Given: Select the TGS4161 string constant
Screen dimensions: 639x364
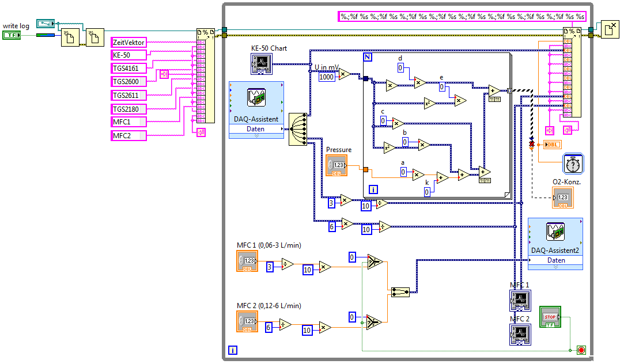Looking at the screenshot, I should pos(128,69).
